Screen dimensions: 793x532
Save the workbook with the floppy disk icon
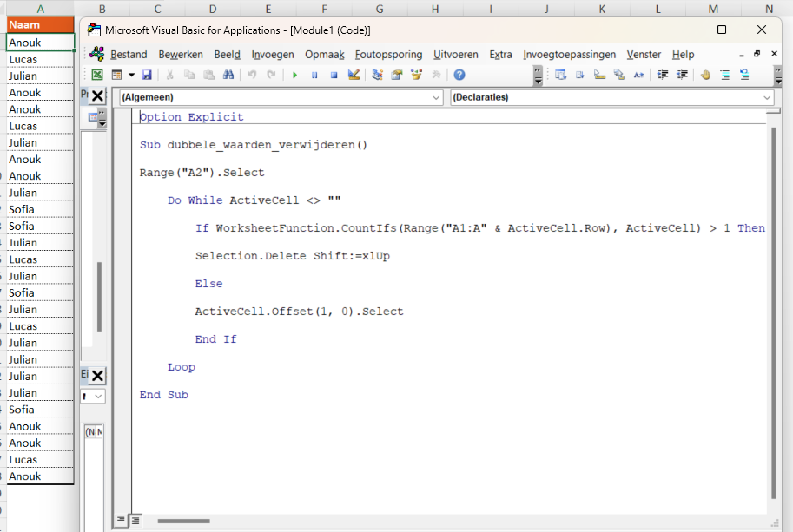[147, 75]
